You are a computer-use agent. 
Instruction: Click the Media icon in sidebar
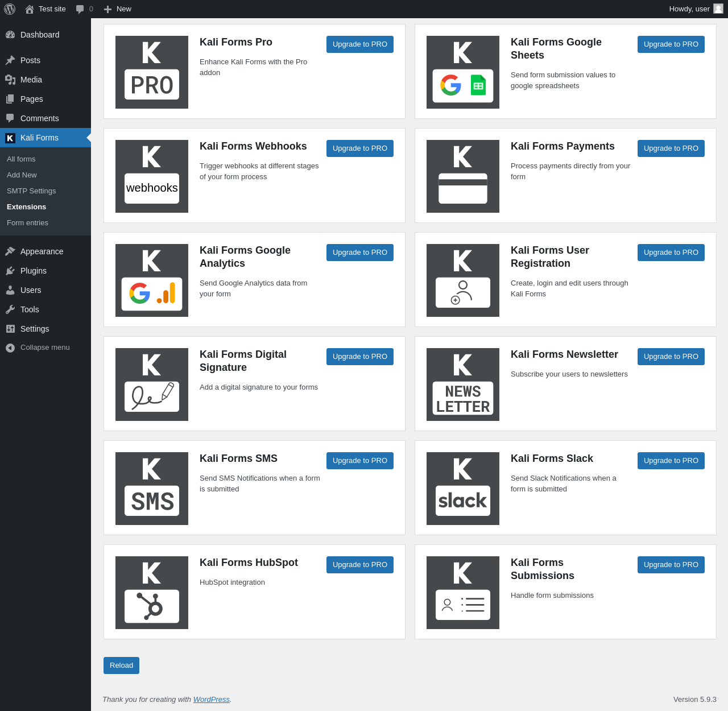(x=10, y=80)
